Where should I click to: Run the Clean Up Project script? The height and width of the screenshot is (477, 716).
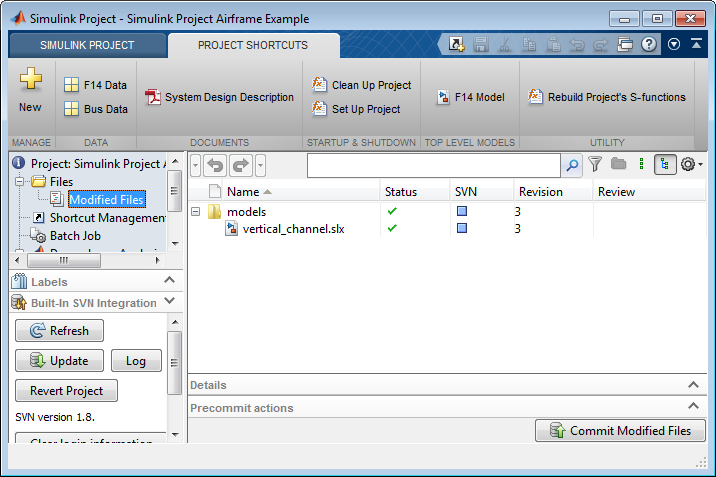point(361,85)
